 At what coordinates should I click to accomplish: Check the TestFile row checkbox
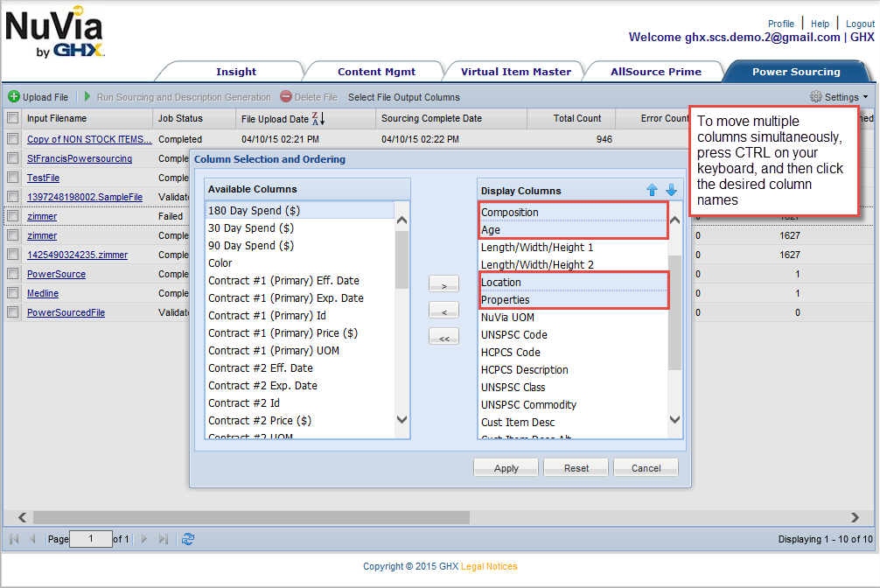click(x=13, y=178)
